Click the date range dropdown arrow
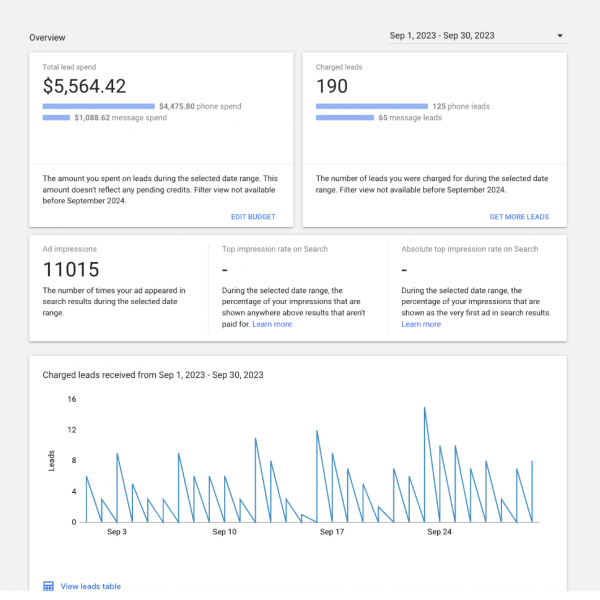The width and height of the screenshot is (600, 600). 559,36
